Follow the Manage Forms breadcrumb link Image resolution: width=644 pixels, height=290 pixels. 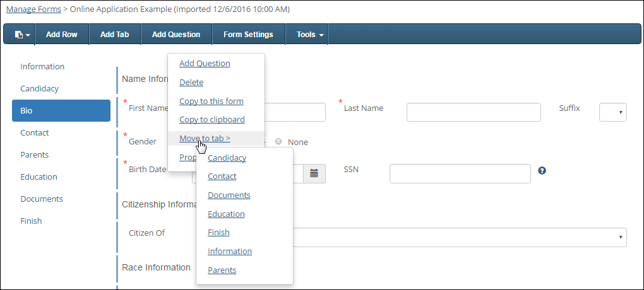point(33,9)
